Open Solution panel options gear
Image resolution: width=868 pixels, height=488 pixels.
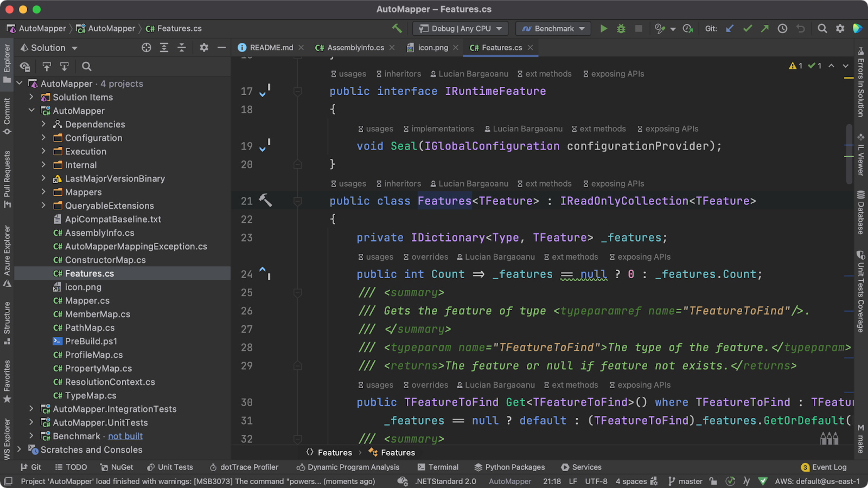[204, 48]
